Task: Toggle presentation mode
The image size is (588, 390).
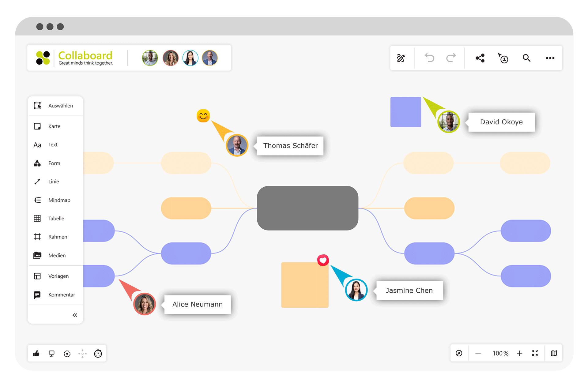Action: click(x=52, y=353)
